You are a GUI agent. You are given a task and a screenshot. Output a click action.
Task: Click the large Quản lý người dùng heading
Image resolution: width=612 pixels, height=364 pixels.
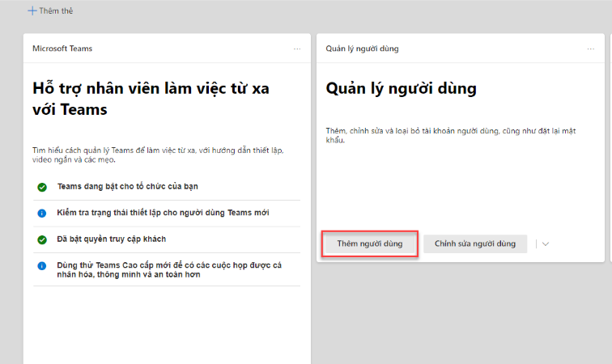point(401,88)
